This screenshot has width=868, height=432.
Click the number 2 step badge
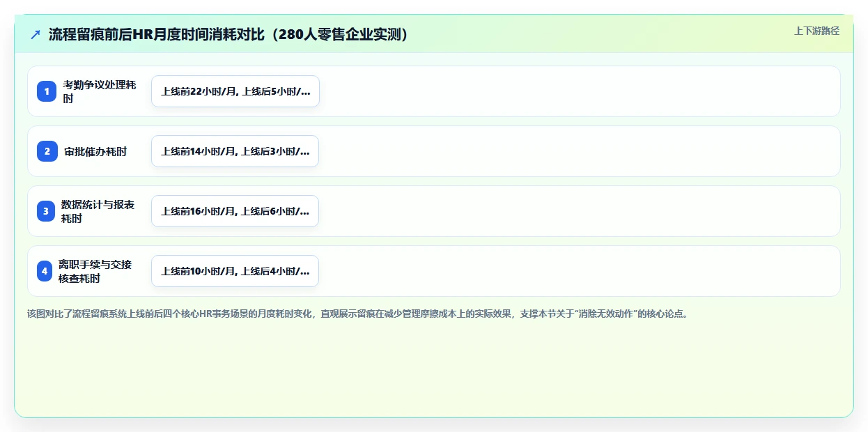click(x=47, y=151)
